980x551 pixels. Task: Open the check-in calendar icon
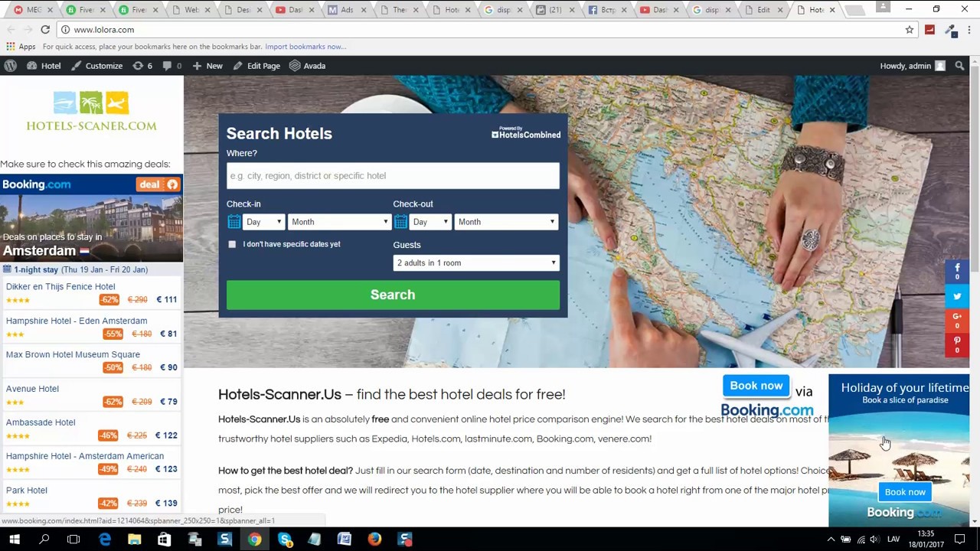click(234, 222)
